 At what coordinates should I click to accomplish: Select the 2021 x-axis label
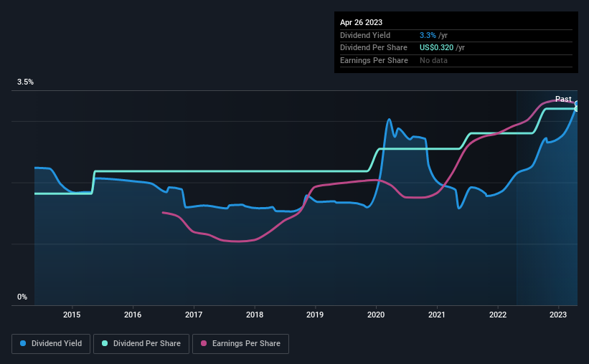pyautogui.click(x=436, y=315)
